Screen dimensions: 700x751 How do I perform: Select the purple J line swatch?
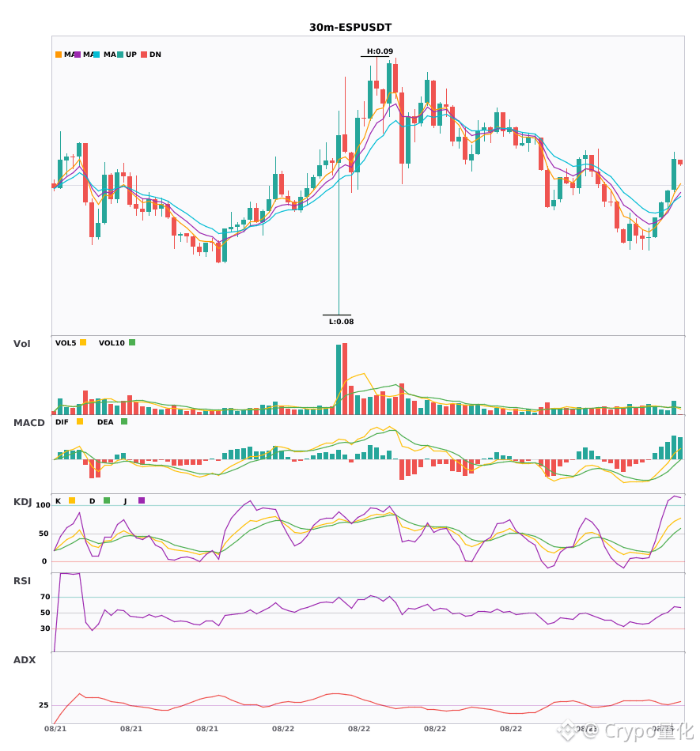point(142,500)
